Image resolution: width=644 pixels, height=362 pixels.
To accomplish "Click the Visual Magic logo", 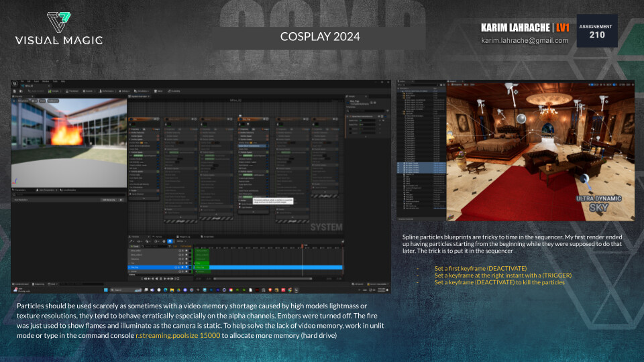I will [x=59, y=28].
